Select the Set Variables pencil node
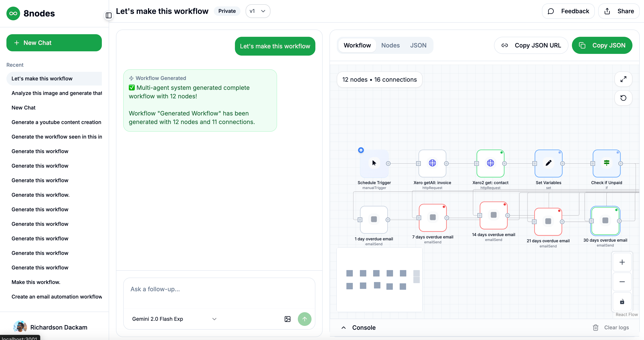The height and width of the screenshot is (340, 644). (x=548, y=163)
